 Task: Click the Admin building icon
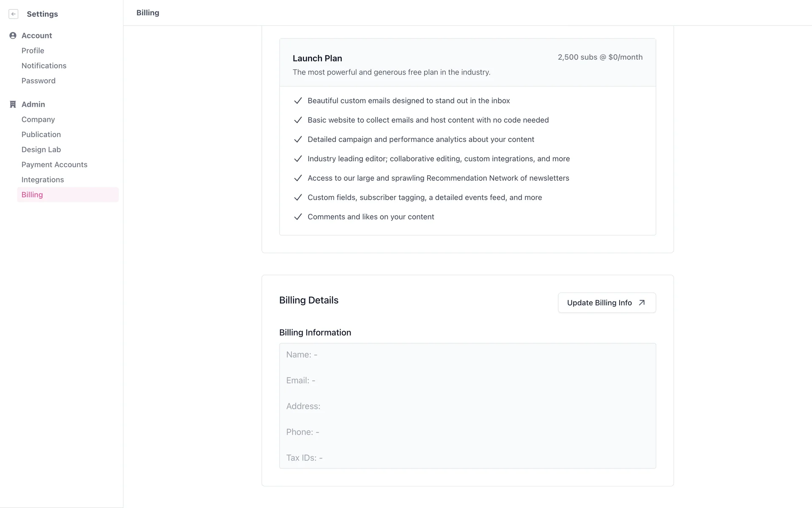[x=13, y=105]
